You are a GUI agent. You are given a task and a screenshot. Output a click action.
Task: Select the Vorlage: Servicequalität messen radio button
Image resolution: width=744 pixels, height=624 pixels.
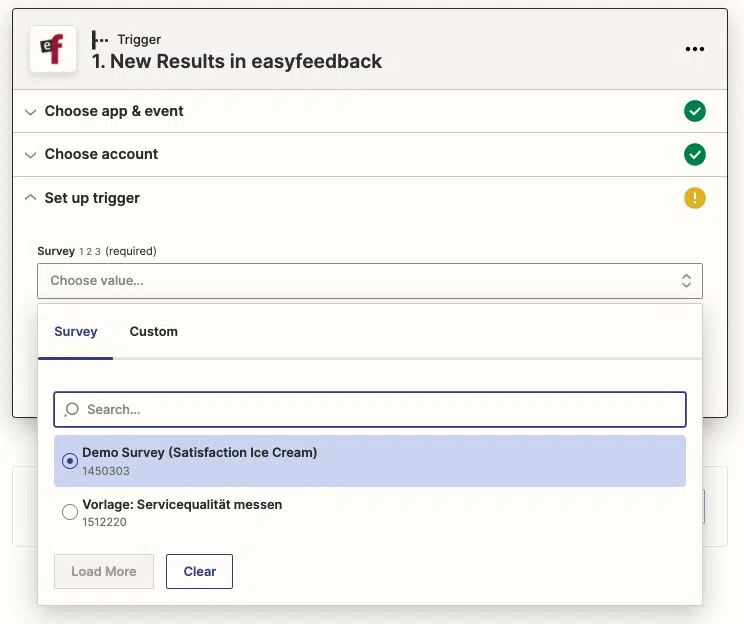[70, 512]
